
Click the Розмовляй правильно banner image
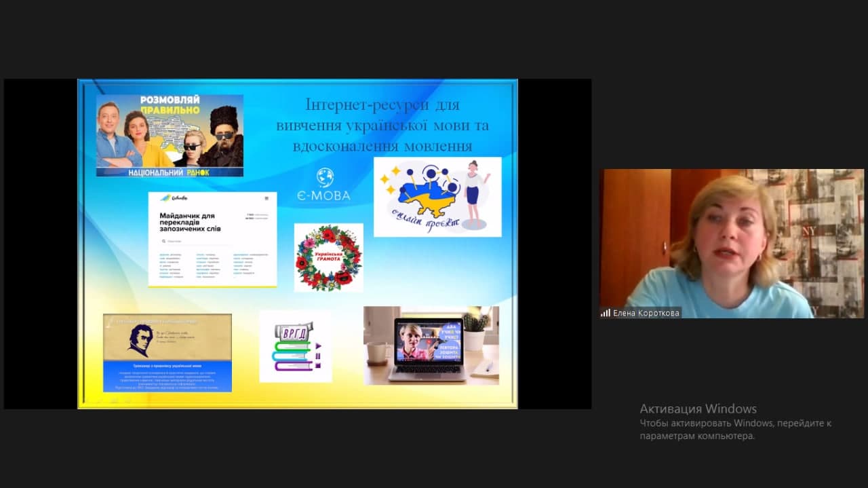point(170,135)
